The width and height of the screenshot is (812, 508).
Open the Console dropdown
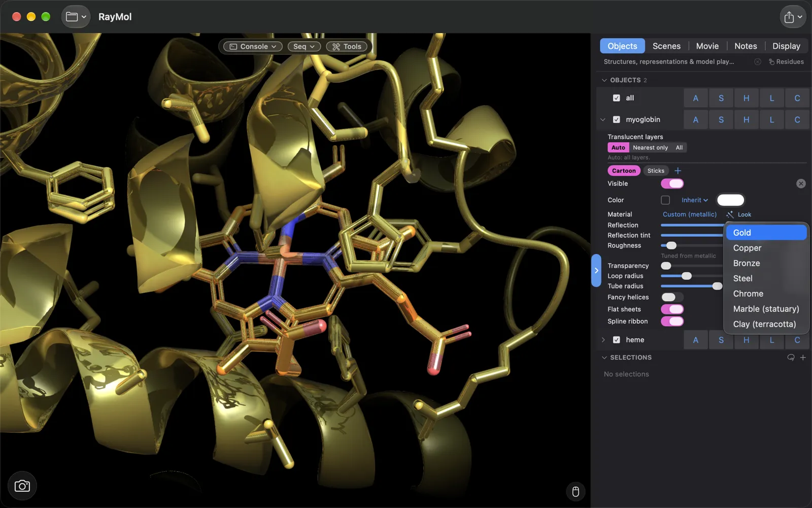(x=253, y=46)
